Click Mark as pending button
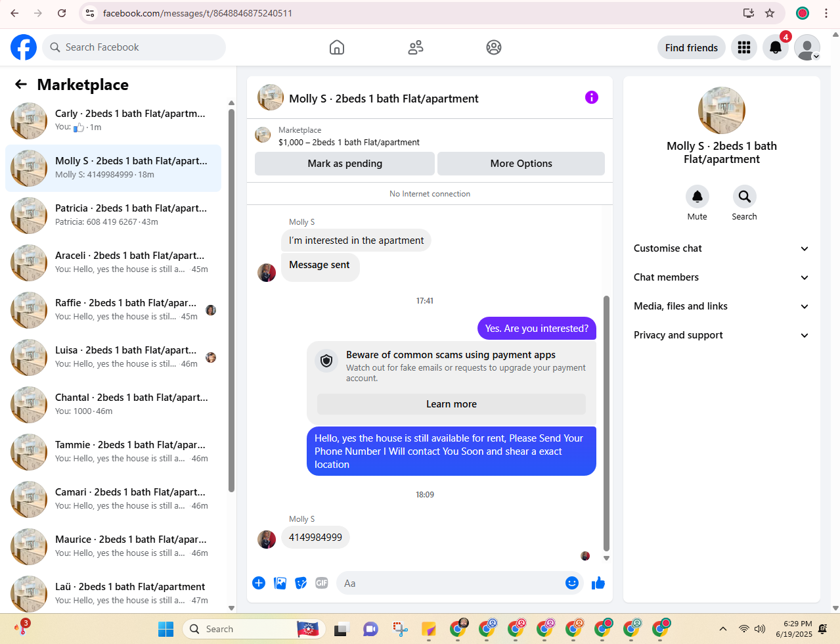 click(x=345, y=164)
